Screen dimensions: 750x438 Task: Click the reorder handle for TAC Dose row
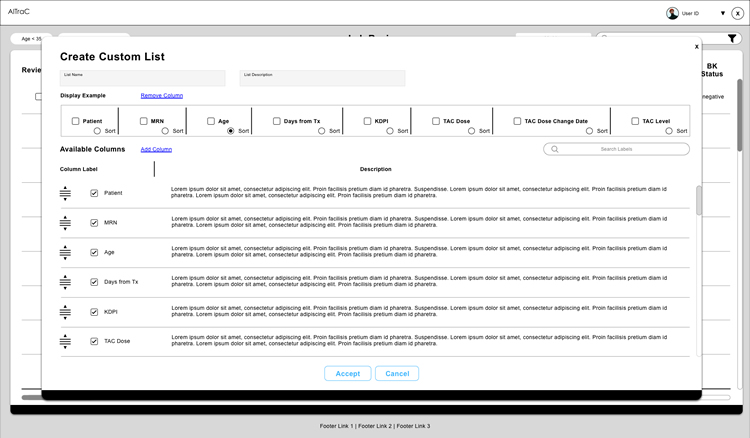tap(65, 341)
